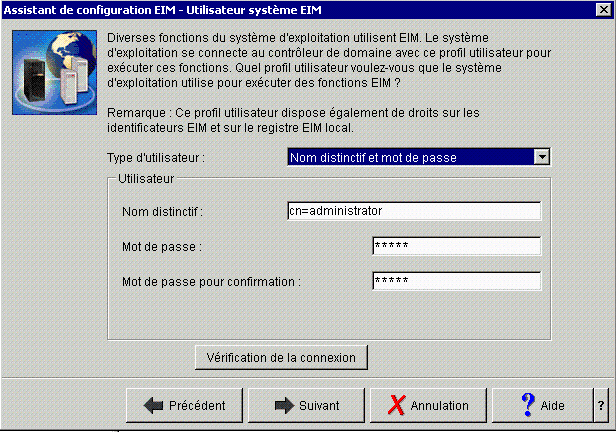The image size is (616, 432).
Task: Click the right arrow icon on Suivant
Action: 284,405
